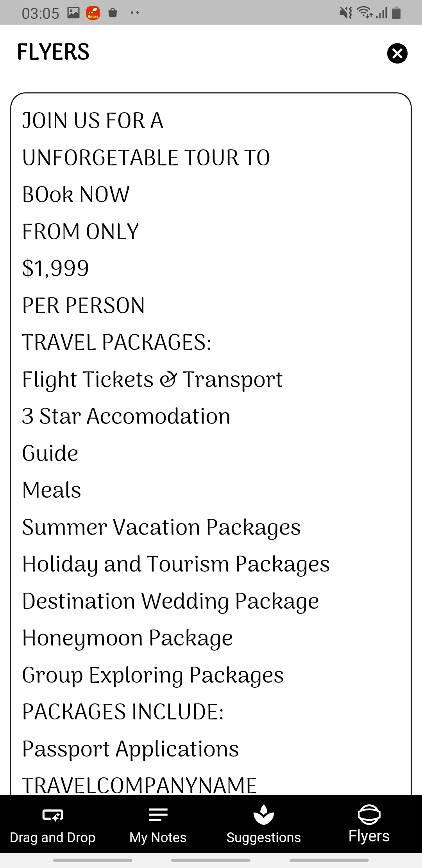Tap the image notification icon in status bar
The height and width of the screenshot is (868, 422).
(x=73, y=13)
